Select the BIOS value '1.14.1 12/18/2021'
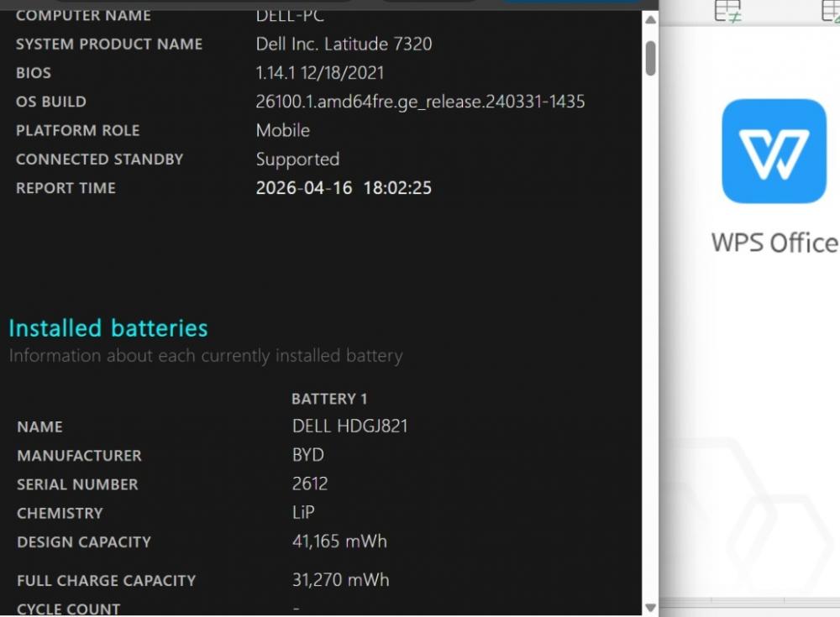840x617 pixels. 320,73
